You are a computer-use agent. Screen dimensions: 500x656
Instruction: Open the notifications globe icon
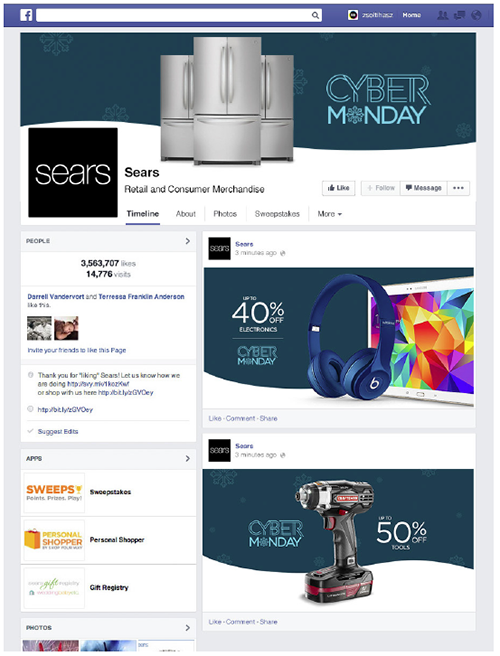coord(476,15)
